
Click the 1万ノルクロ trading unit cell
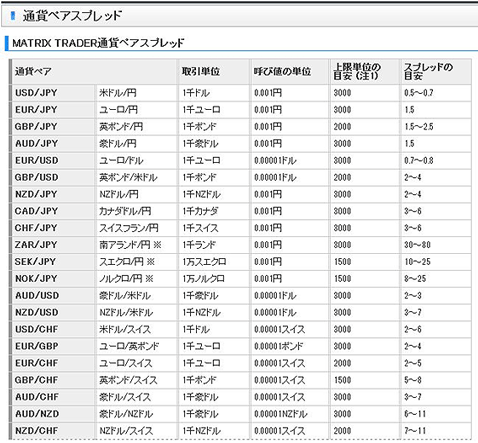[214, 279]
